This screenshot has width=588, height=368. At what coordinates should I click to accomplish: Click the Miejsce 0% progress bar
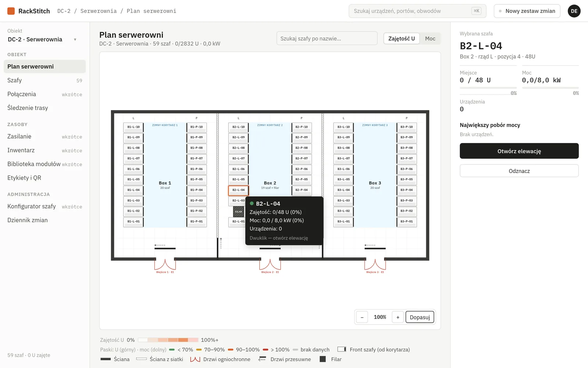pos(488,88)
